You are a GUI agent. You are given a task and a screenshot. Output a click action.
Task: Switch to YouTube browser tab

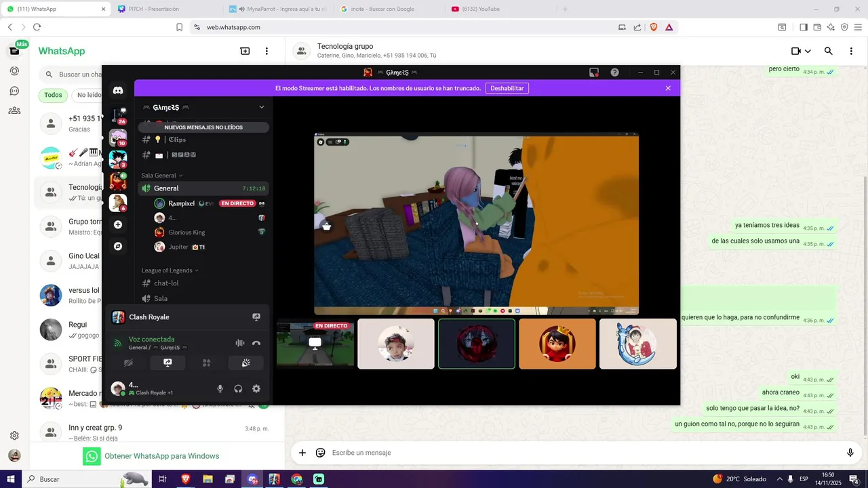[500, 9]
